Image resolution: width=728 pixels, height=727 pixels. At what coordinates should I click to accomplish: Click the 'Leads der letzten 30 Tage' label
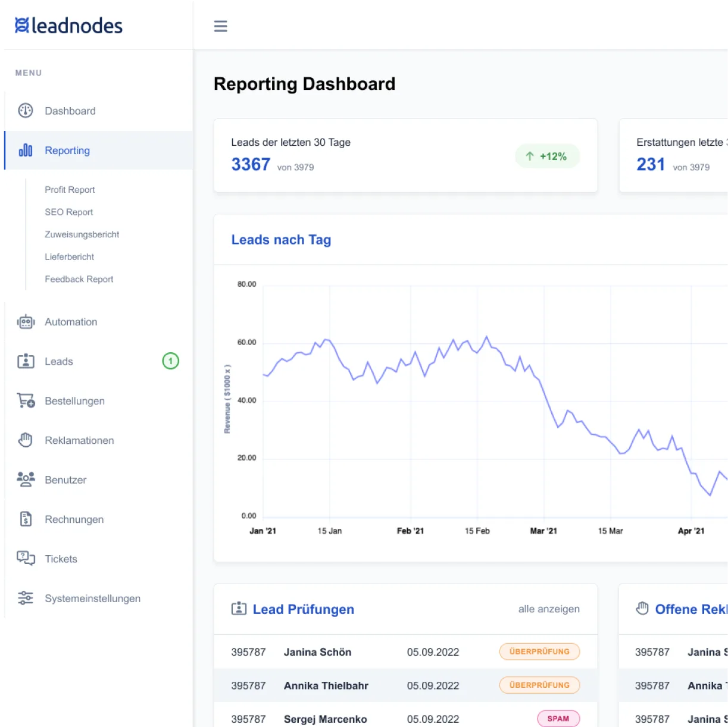point(290,142)
